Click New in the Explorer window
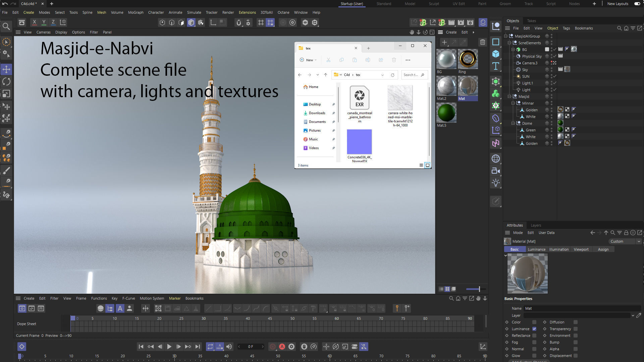The height and width of the screenshot is (362, 644). click(308, 60)
